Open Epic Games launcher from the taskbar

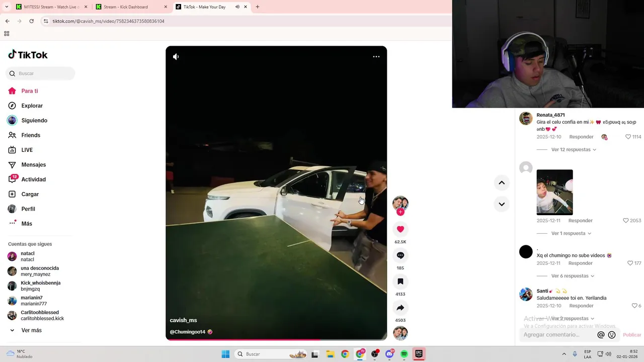point(419,354)
